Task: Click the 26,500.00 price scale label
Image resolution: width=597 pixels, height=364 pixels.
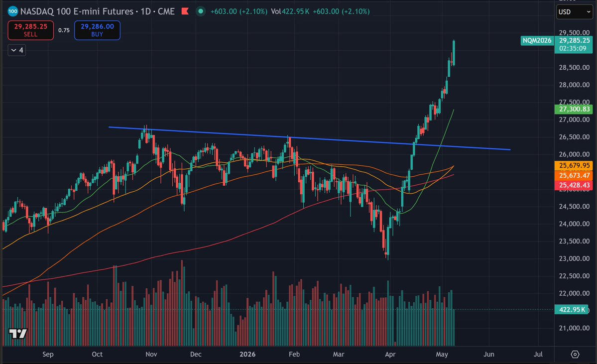Action: tap(574, 137)
